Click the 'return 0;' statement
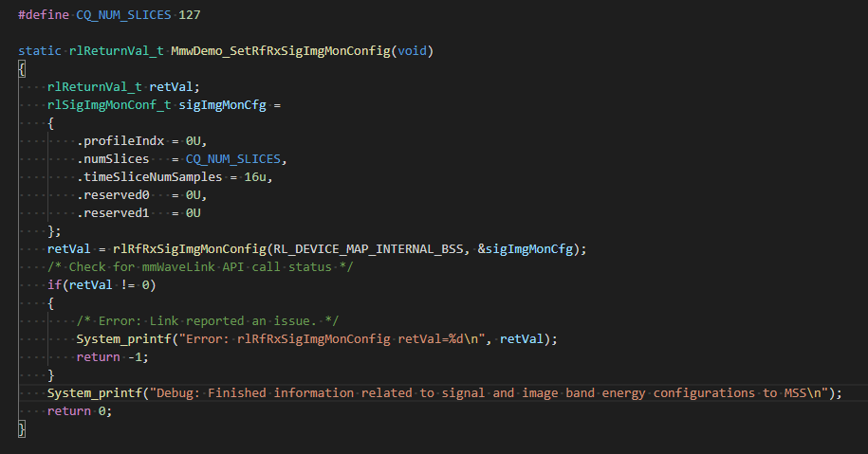Image resolution: width=868 pixels, height=454 pixels. coord(80,410)
